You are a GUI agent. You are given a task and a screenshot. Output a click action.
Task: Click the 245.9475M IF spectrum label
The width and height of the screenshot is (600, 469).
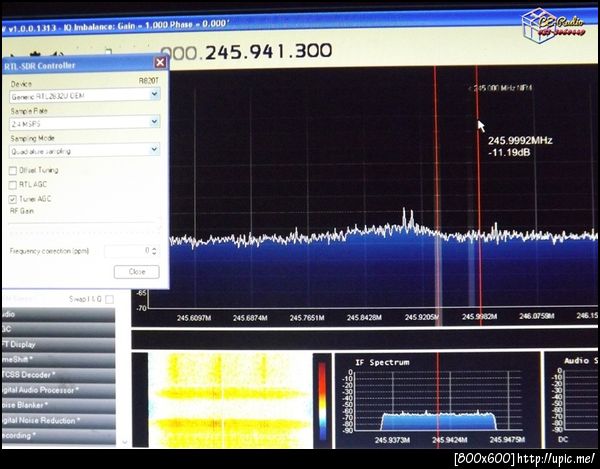[507, 439]
